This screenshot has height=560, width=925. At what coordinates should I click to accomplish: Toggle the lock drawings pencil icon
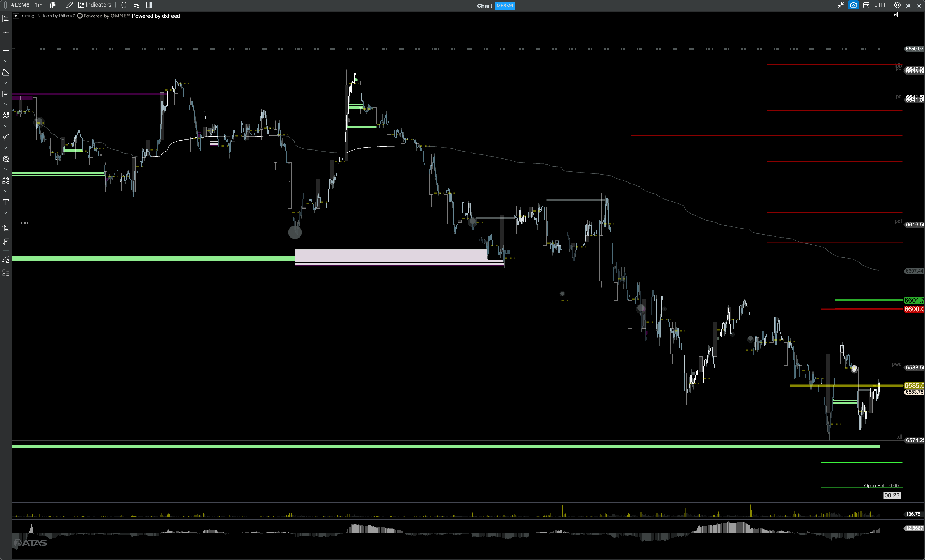click(6, 259)
